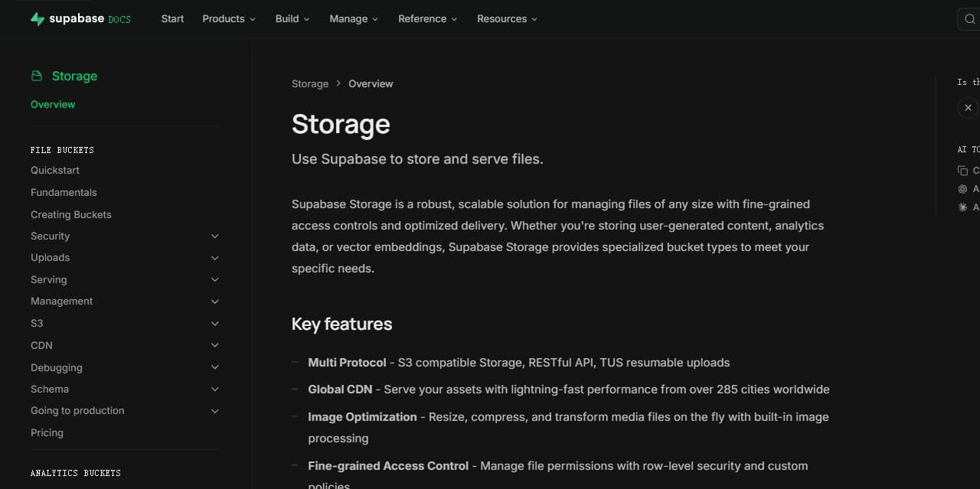Image resolution: width=980 pixels, height=489 pixels.
Task: Click the CDN sidebar item label
Action: [41, 346]
